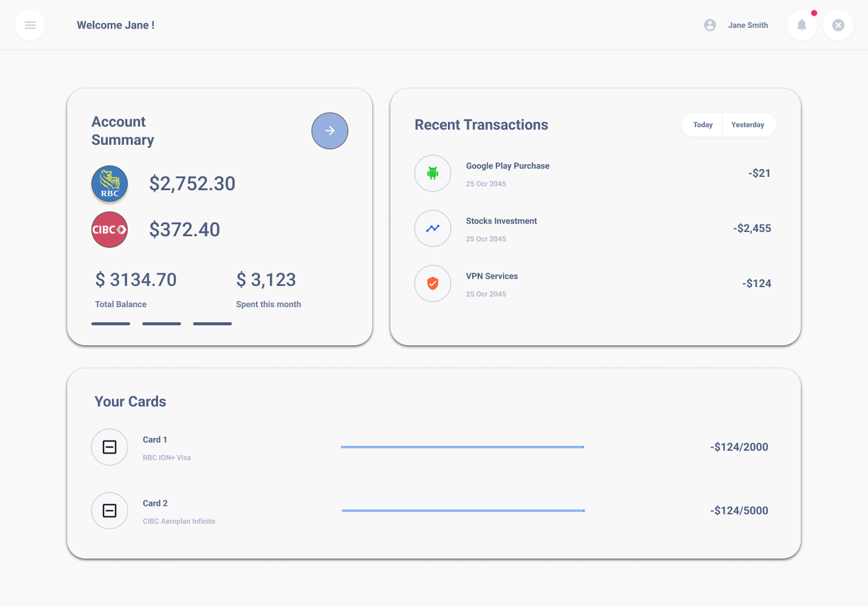Click the -$124 VPN amount

pyautogui.click(x=757, y=284)
